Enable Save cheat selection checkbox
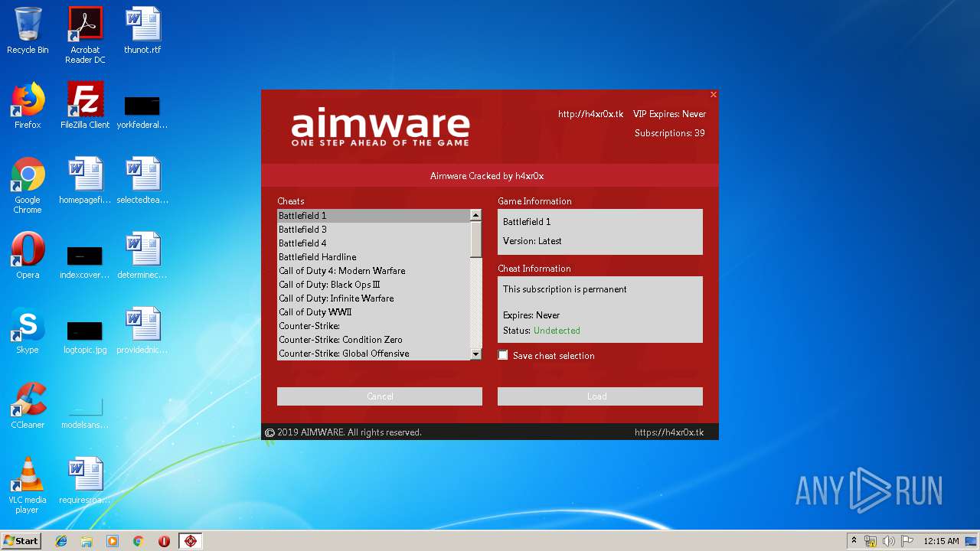980x551 pixels. (503, 355)
